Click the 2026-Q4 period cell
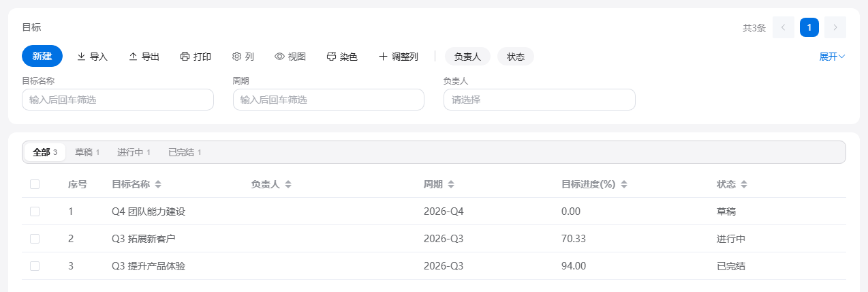The height and width of the screenshot is (292, 868). coord(444,211)
